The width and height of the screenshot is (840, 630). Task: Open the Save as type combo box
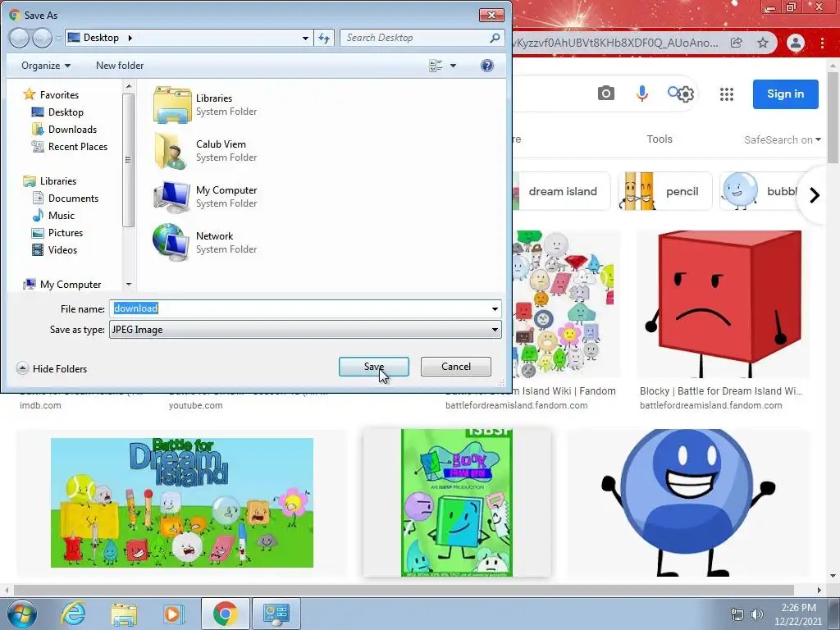305,330
